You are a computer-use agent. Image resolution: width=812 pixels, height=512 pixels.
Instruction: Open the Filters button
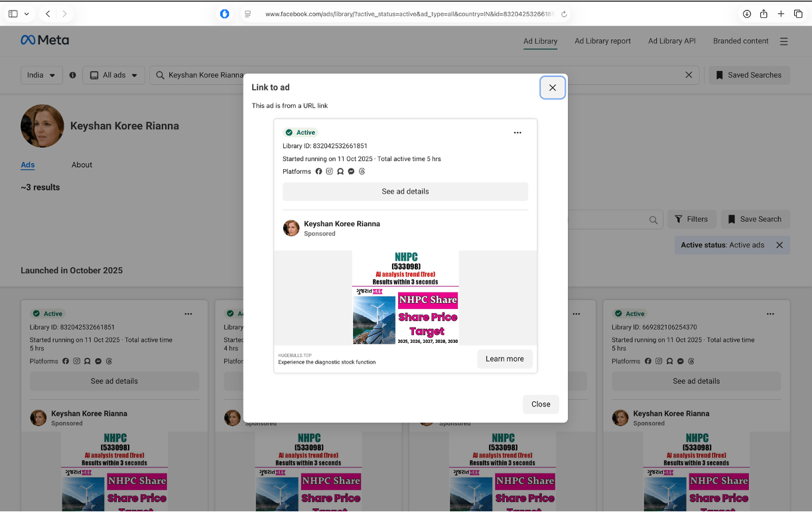click(691, 220)
